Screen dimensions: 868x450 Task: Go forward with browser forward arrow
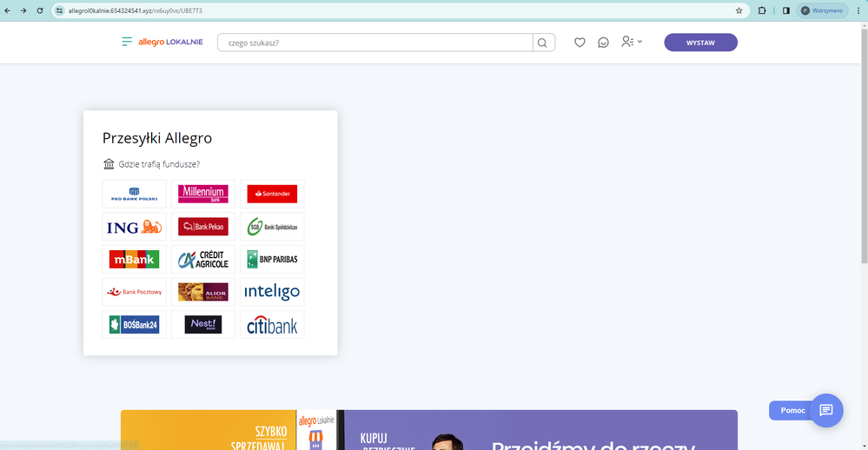(x=23, y=10)
